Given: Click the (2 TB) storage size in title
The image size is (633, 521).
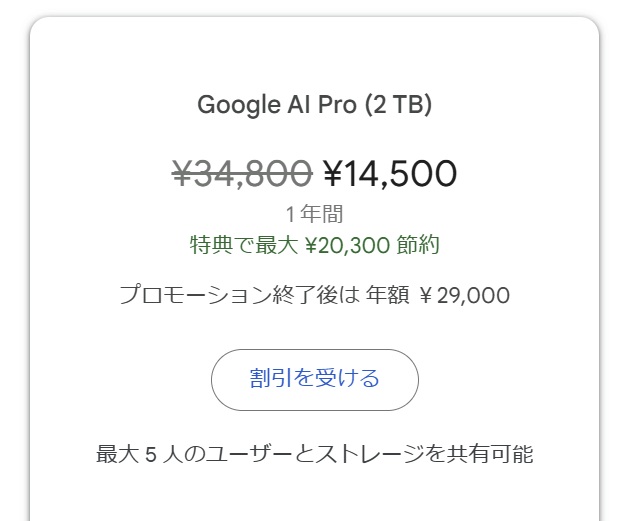Looking at the screenshot, I should tap(398, 105).
